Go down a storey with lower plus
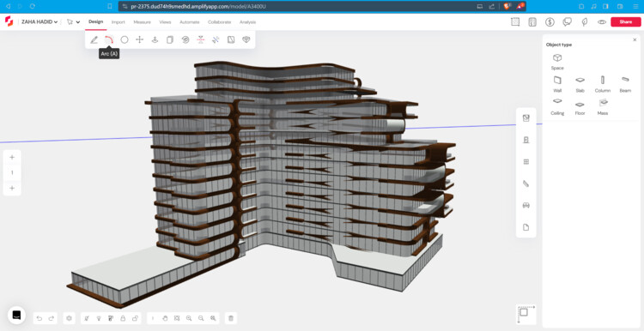 point(12,189)
